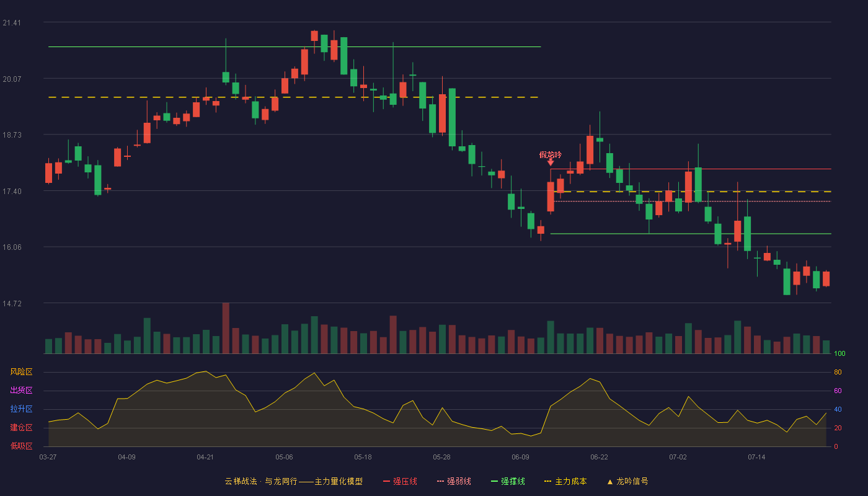Click the 18.73 price axis label
This screenshot has height=496, width=868.
pos(12,135)
